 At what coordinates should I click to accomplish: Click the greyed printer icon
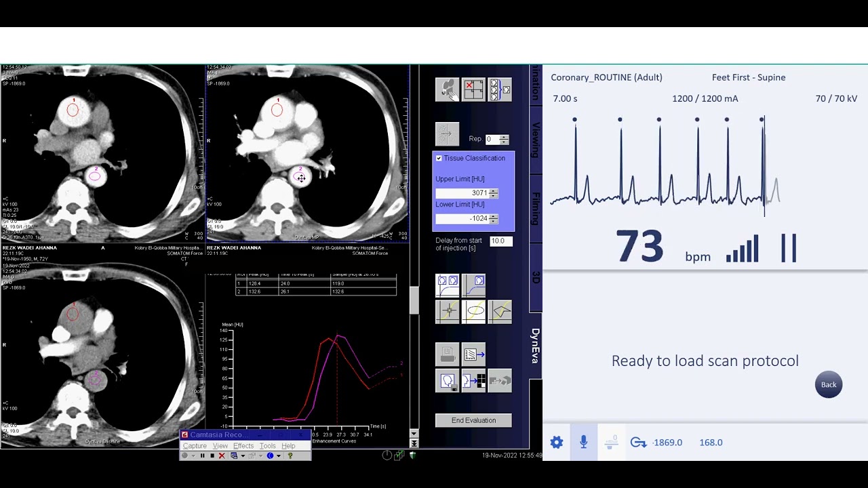pyautogui.click(x=448, y=354)
